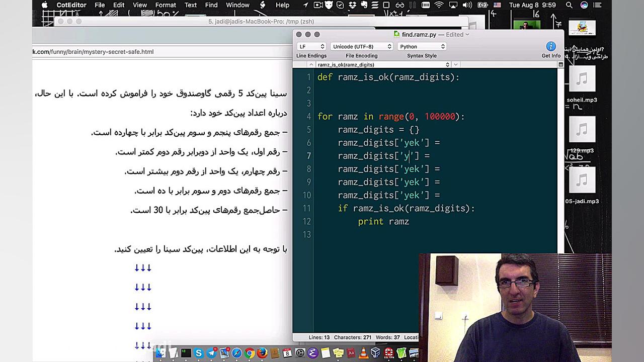Open the terminal app in the Dock
Image resolution: width=644 pixels, height=362 pixels.
[186, 353]
